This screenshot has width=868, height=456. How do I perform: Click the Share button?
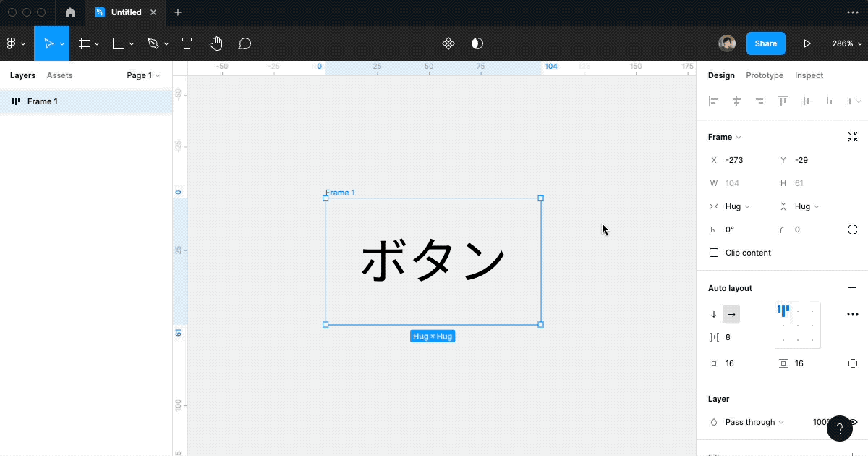pyautogui.click(x=765, y=43)
